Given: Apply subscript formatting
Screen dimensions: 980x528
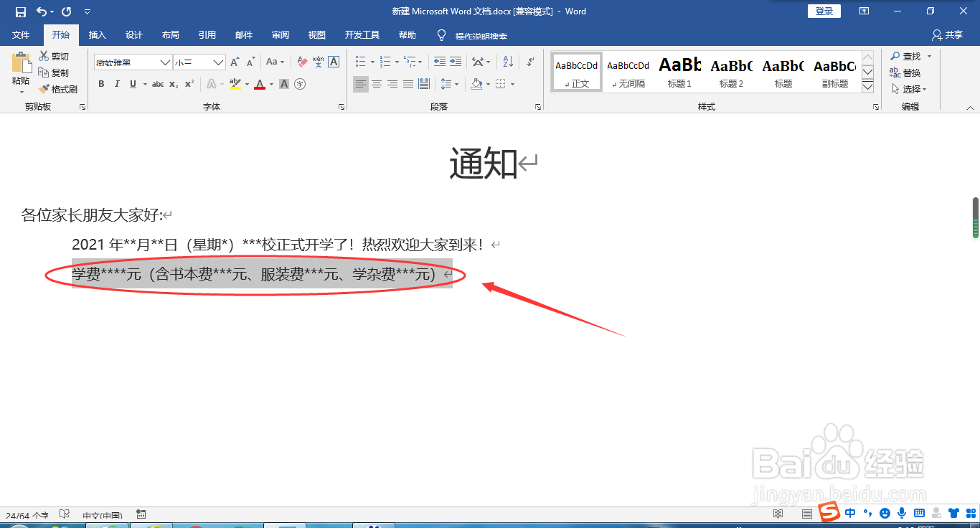Looking at the screenshot, I should [174, 84].
